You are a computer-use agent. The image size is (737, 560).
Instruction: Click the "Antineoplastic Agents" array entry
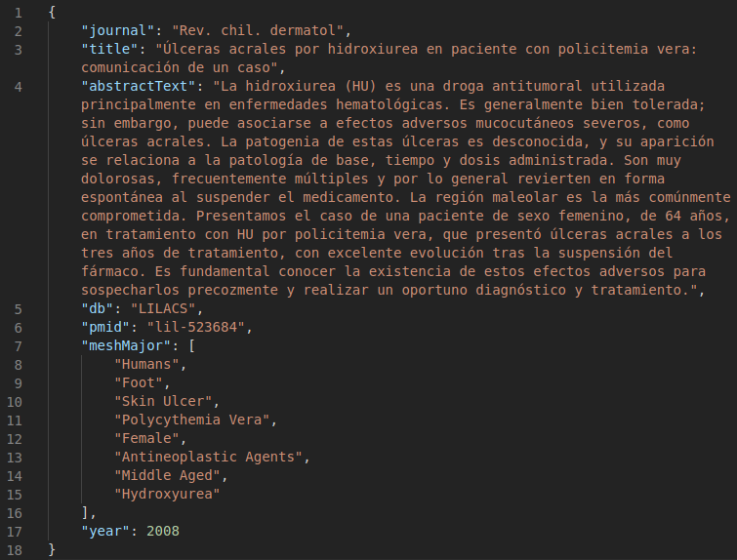click(212, 458)
